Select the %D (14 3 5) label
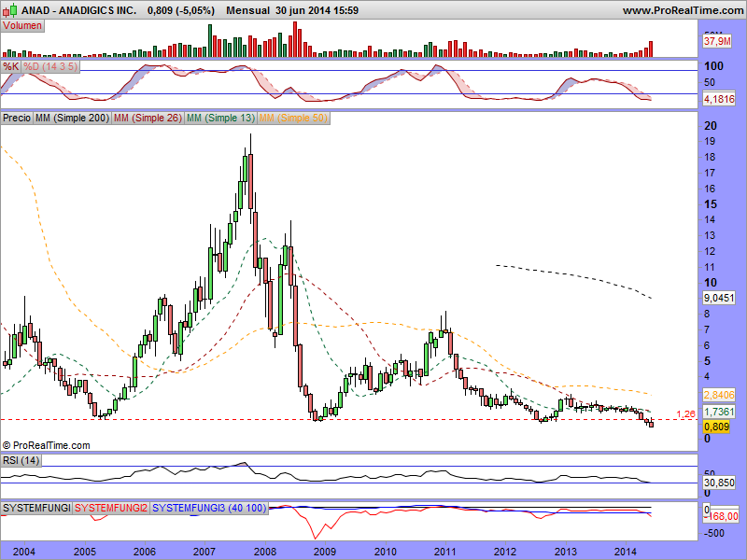 point(50,66)
